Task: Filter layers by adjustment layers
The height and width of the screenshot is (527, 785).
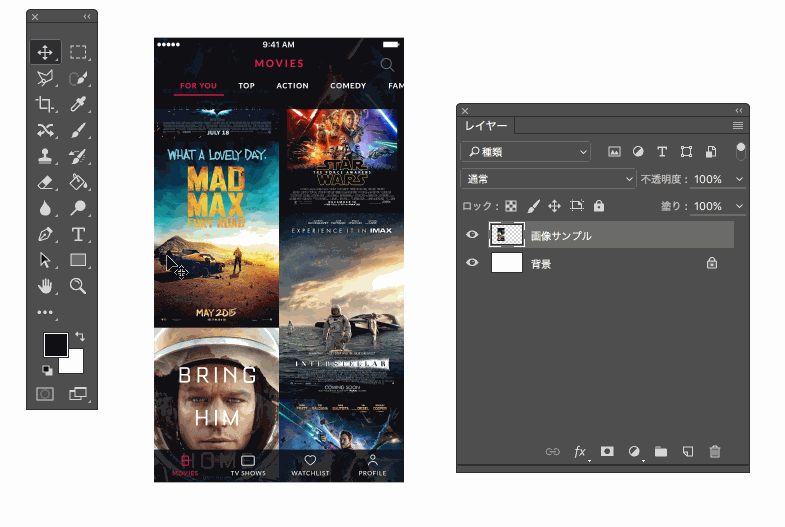Action: 638,152
